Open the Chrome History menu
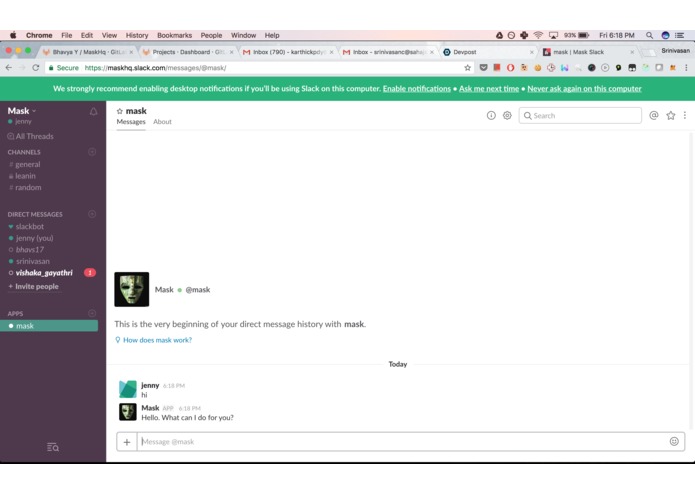The image size is (695, 494). pyautogui.click(x=137, y=35)
